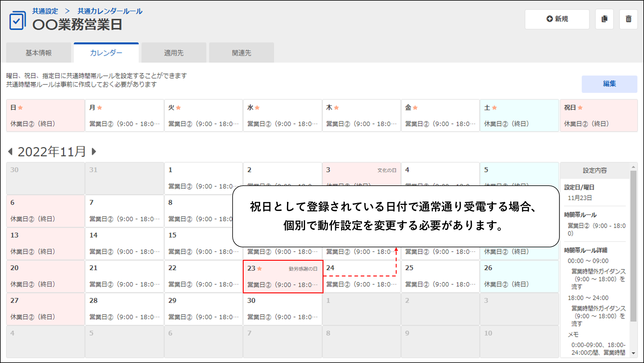Click the 日 Sunday rule cell

pyautogui.click(x=45, y=115)
